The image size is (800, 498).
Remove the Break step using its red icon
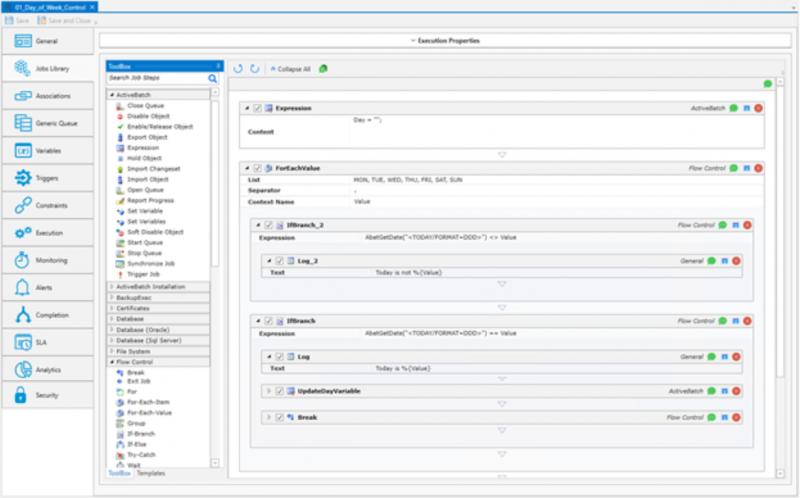737,416
